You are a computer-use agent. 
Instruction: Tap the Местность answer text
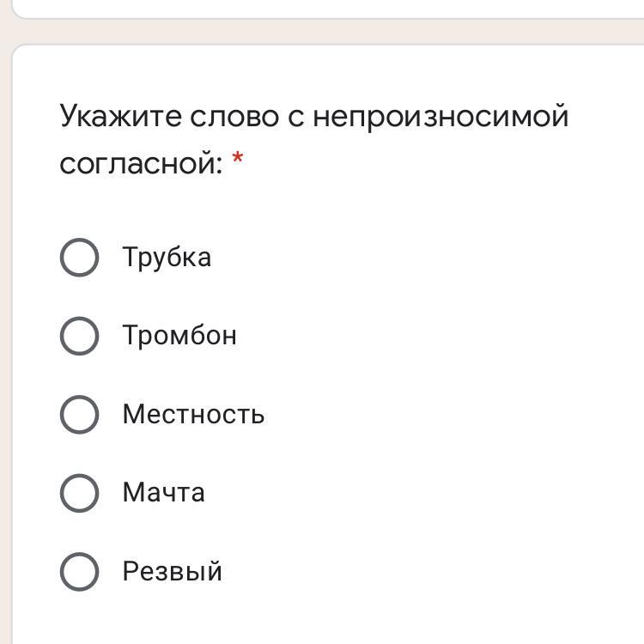tap(193, 415)
